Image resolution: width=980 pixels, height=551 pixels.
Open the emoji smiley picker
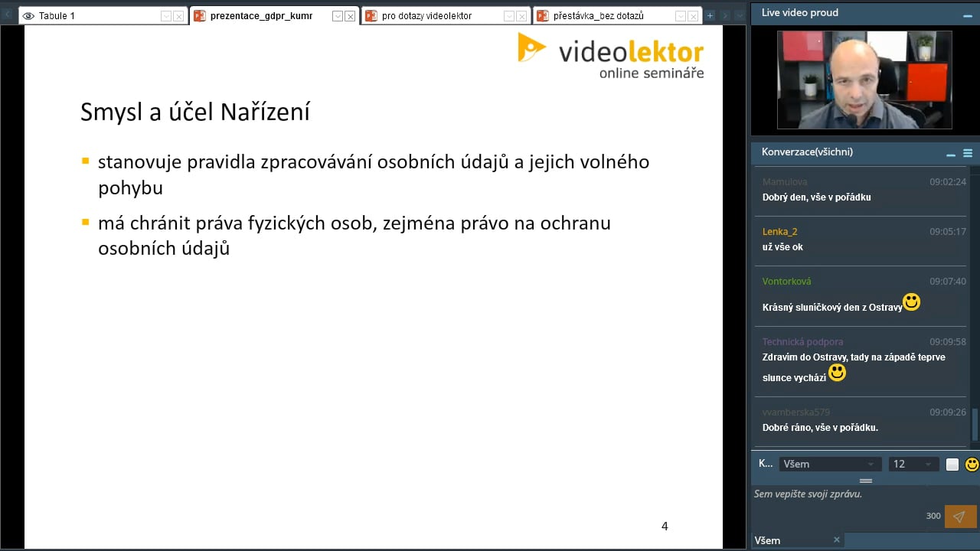(972, 465)
